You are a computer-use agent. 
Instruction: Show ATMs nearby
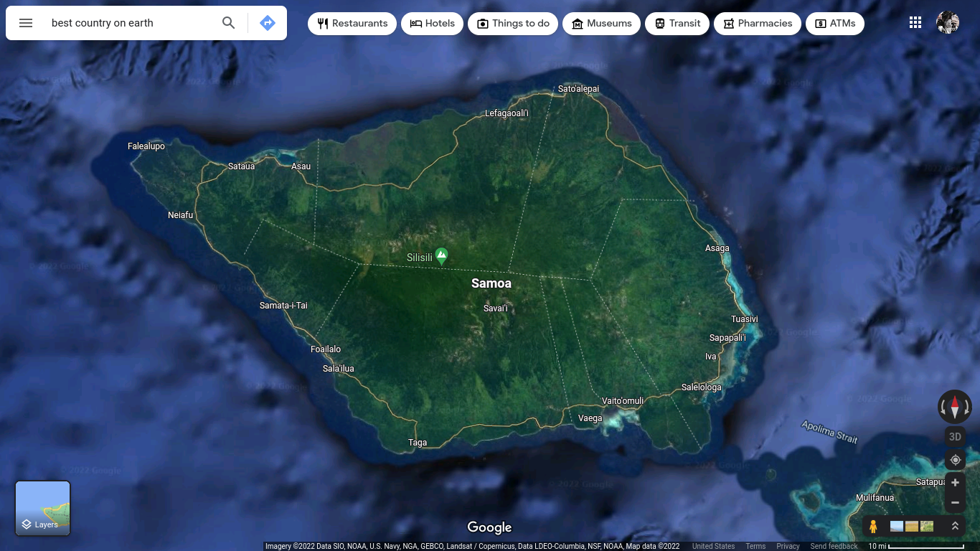tap(835, 24)
